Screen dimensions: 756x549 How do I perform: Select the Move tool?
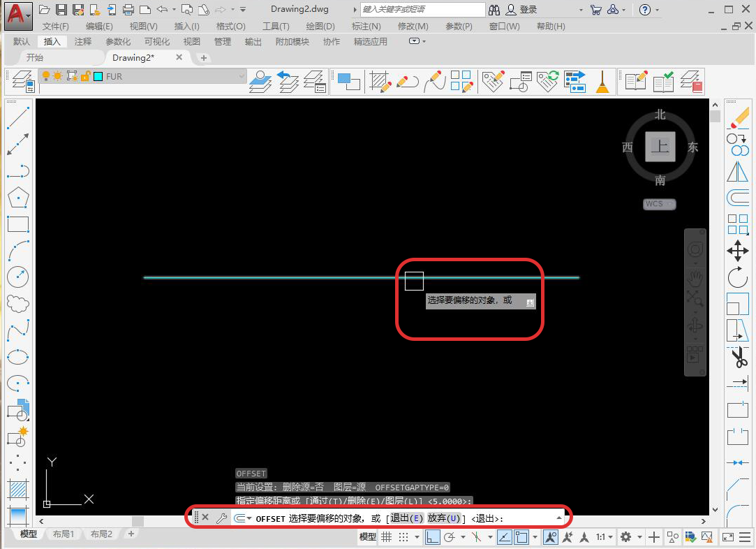(738, 251)
